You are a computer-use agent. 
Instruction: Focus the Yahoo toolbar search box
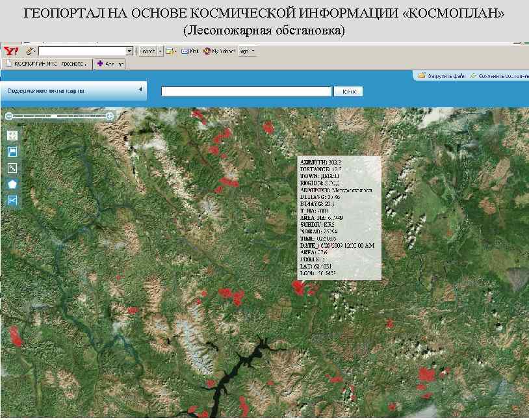tap(83, 51)
